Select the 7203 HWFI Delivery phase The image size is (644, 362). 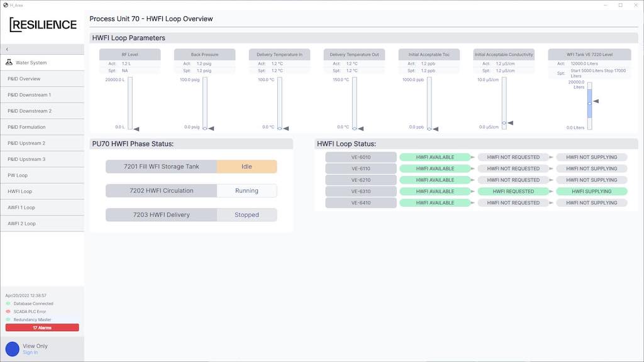point(162,215)
